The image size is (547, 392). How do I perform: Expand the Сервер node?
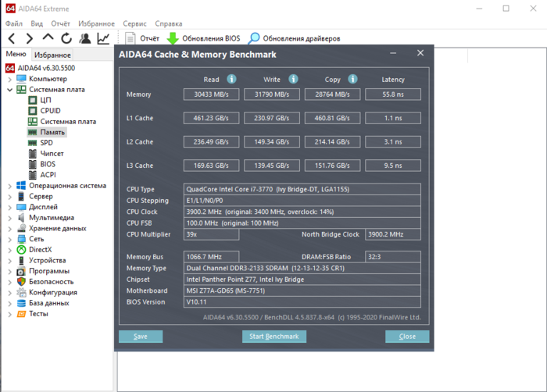(9, 197)
